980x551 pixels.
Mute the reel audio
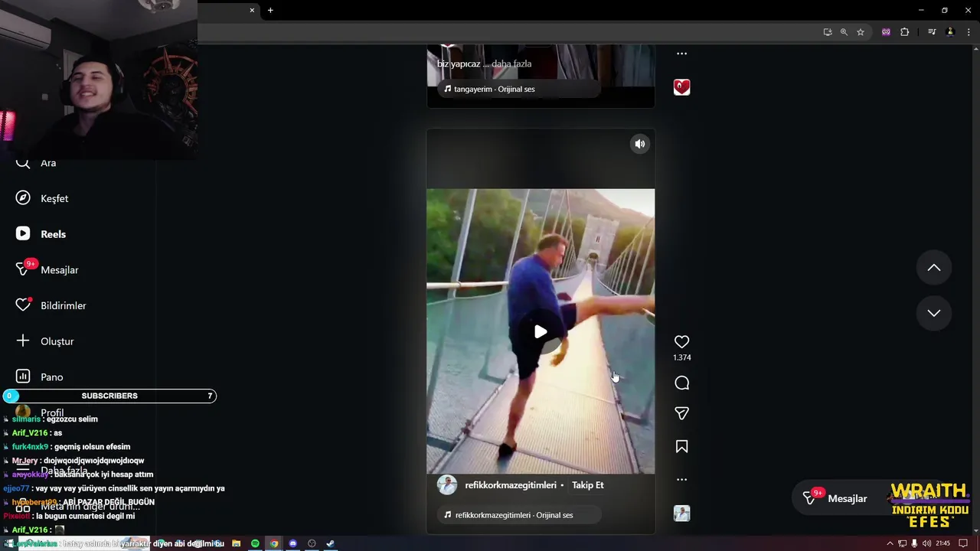(639, 144)
